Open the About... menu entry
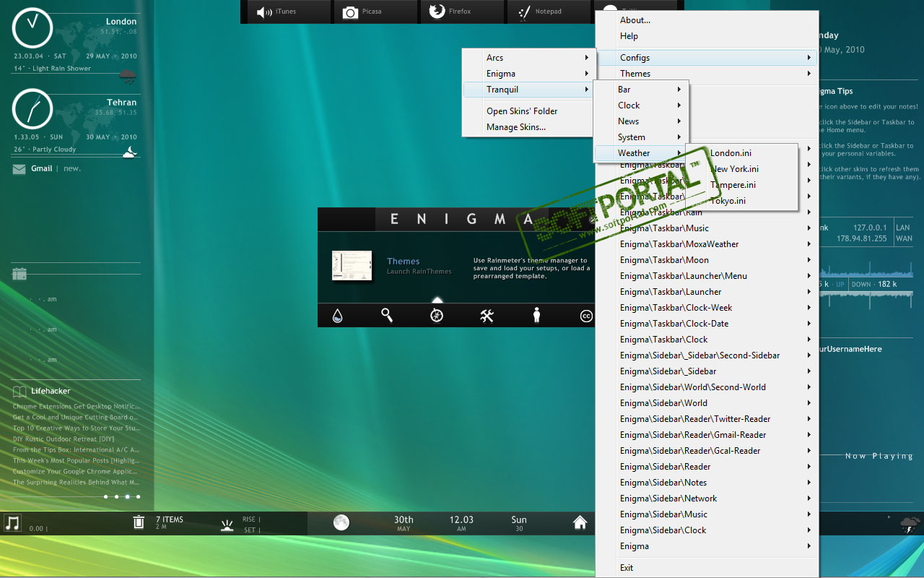The width and height of the screenshot is (924, 578). pyautogui.click(x=635, y=20)
